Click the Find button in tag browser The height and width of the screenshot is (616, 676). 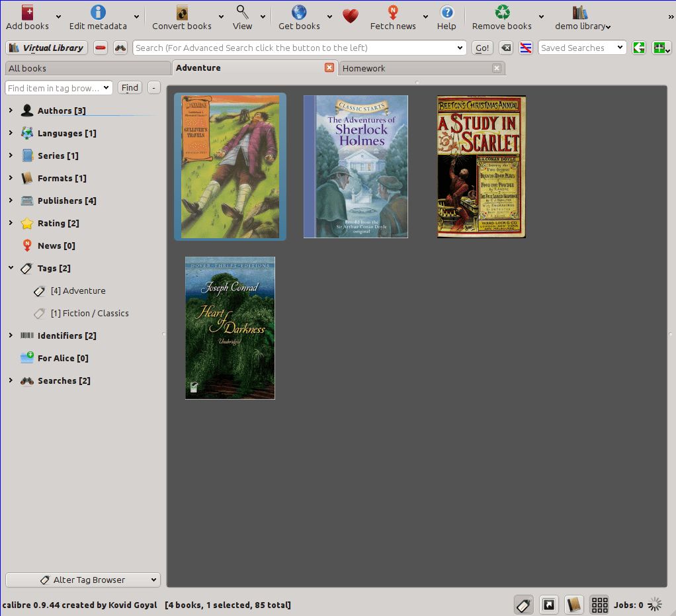(130, 87)
